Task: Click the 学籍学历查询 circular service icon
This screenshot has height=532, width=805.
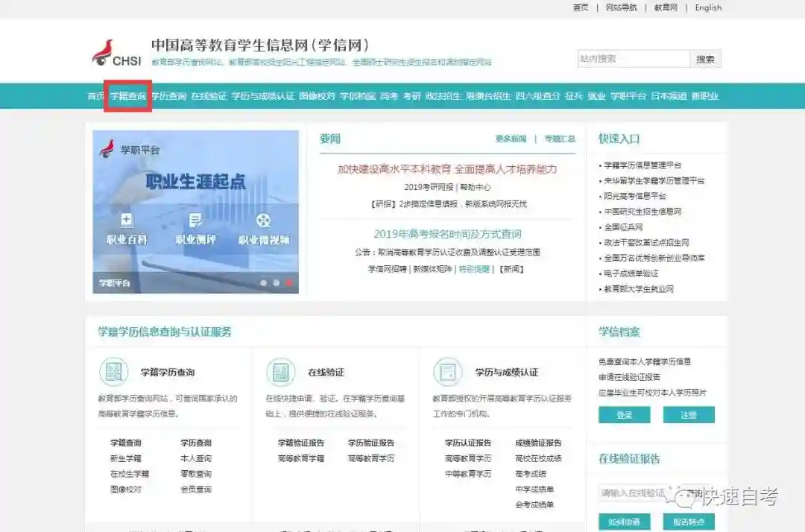Action: tap(116, 372)
